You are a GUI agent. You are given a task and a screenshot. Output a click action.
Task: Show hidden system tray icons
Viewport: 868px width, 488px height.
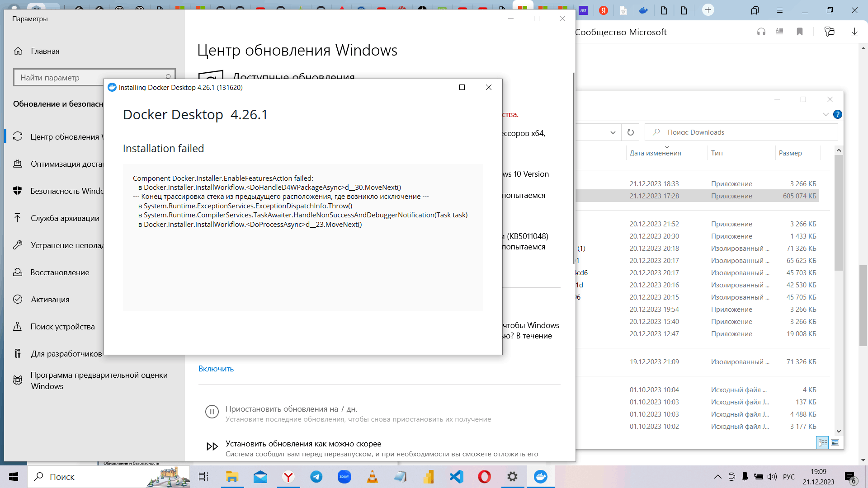[x=718, y=477]
